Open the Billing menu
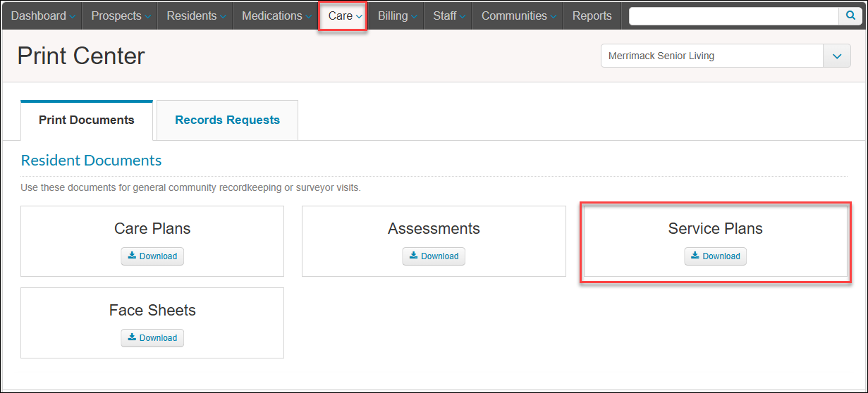The image size is (868, 393). pos(396,15)
